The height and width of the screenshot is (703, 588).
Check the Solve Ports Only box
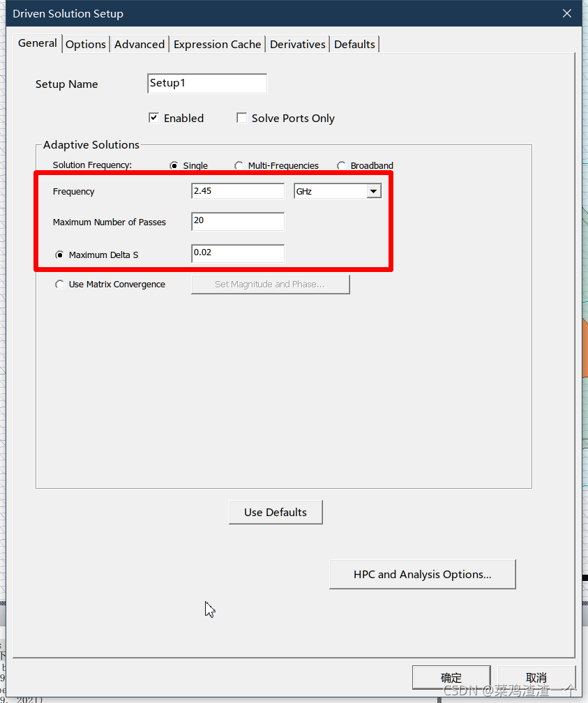[x=242, y=118]
